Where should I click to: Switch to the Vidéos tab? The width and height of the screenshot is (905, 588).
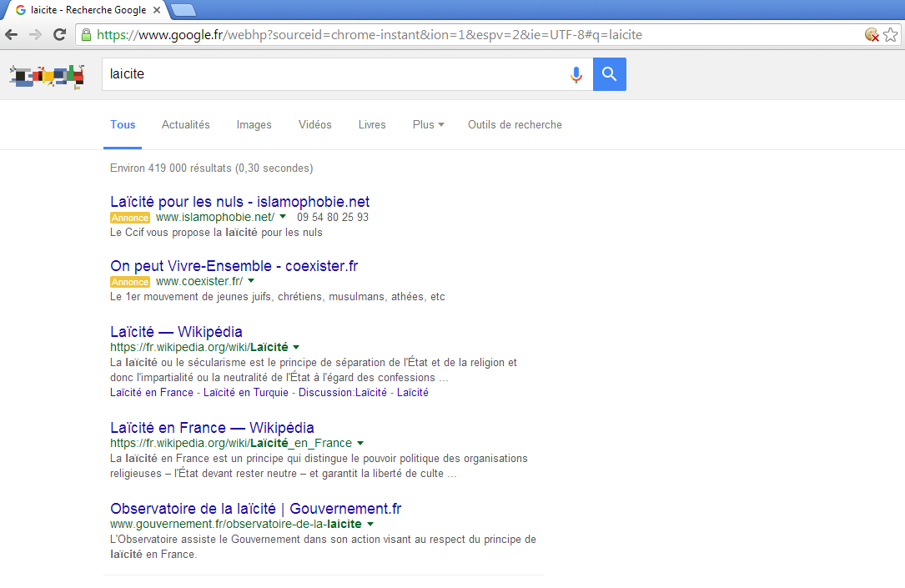315,124
